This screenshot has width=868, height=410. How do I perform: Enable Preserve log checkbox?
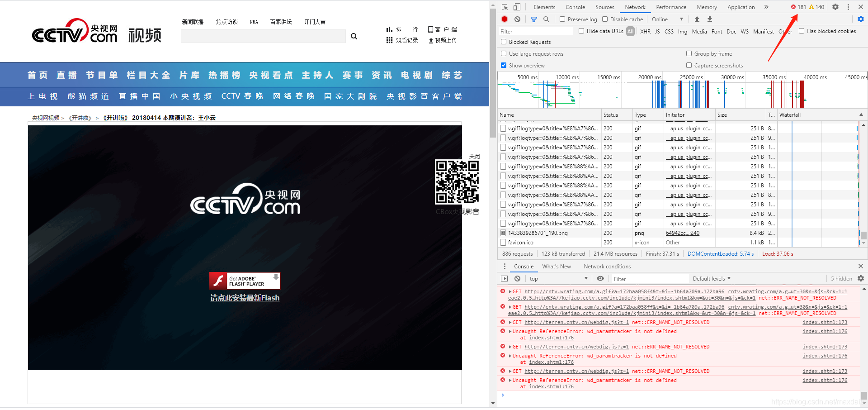(x=562, y=19)
